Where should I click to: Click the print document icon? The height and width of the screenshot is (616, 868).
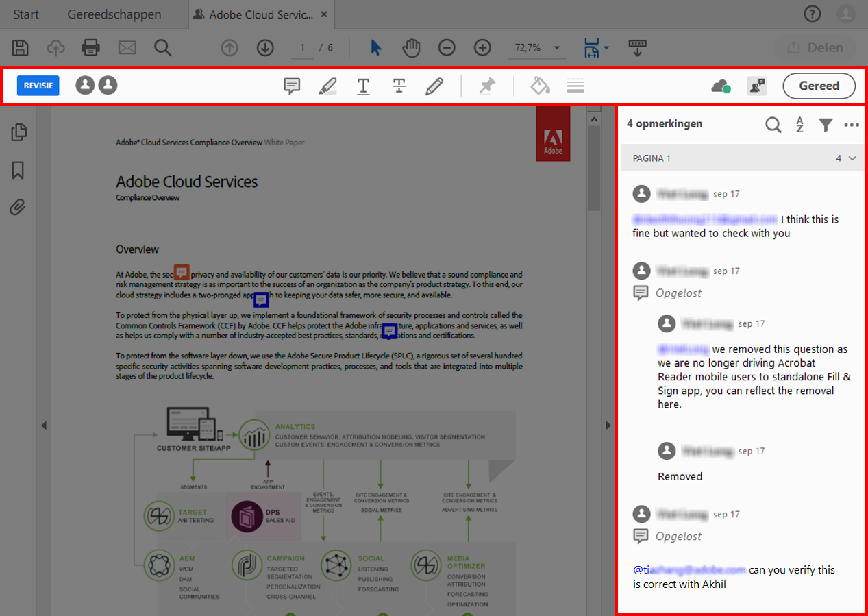point(91,47)
